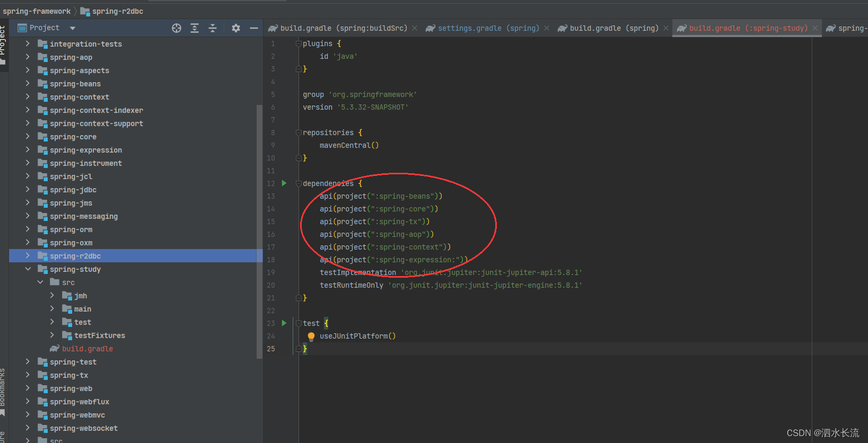The width and height of the screenshot is (868, 443).
Task: Select spring-expression in the project tree
Action: point(86,150)
